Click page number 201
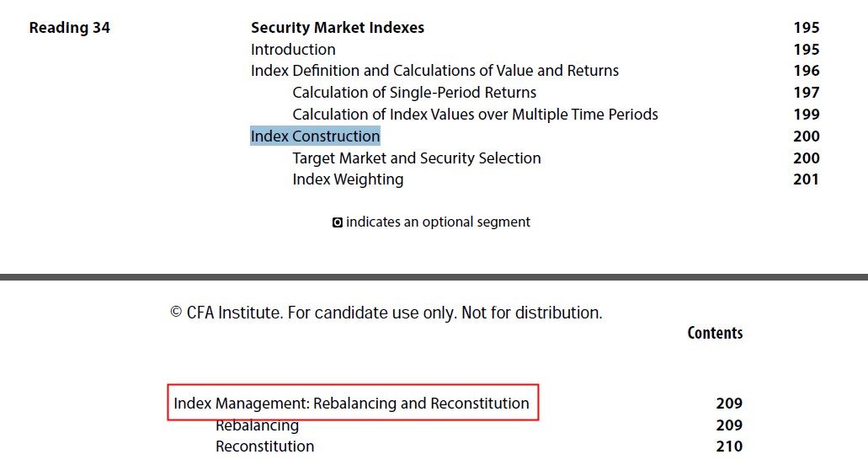Image resolution: width=868 pixels, height=460 pixels. tap(806, 179)
